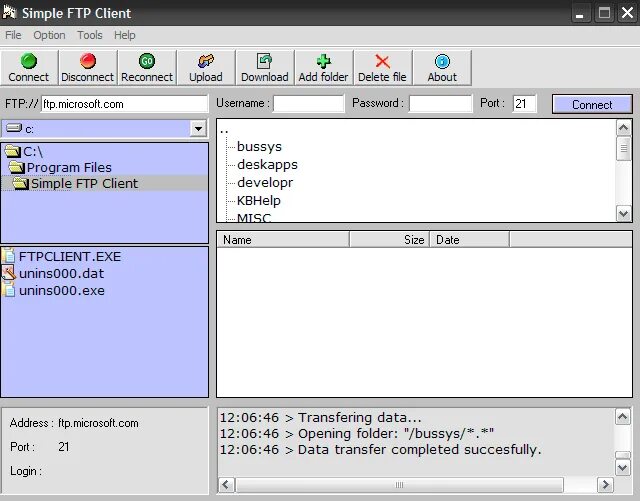Click the unins000.dat file icon

point(9,273)
